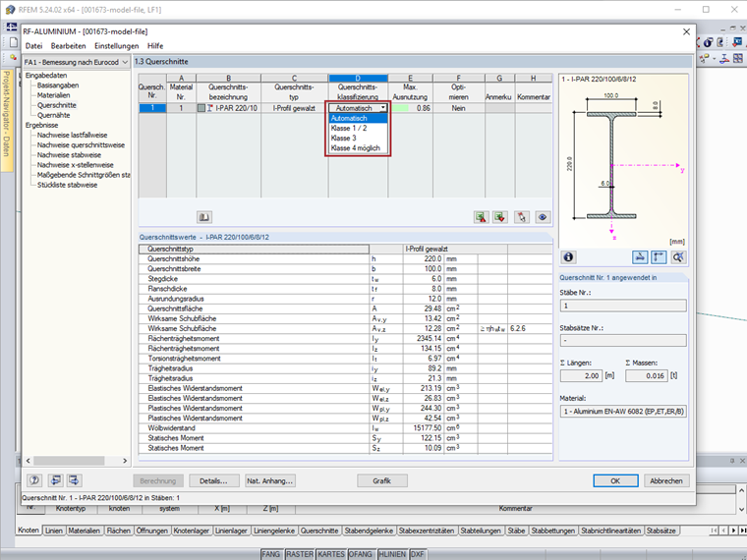Toggle DXF in RFEM status bar

(418, 554)
